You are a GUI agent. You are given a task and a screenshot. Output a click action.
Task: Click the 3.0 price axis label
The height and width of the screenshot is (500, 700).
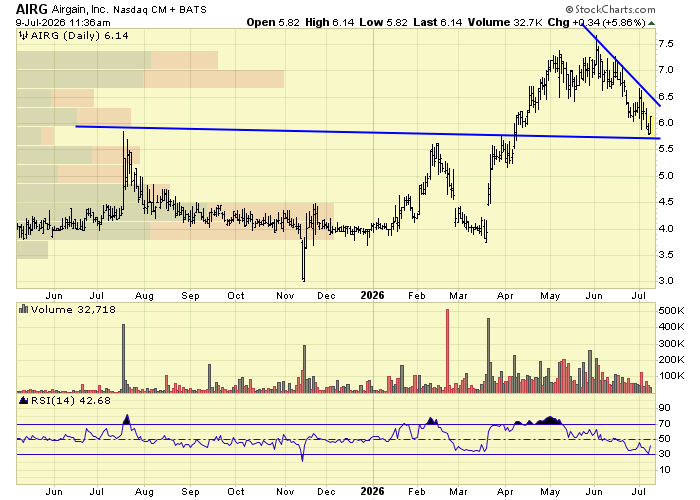[666, 281]
